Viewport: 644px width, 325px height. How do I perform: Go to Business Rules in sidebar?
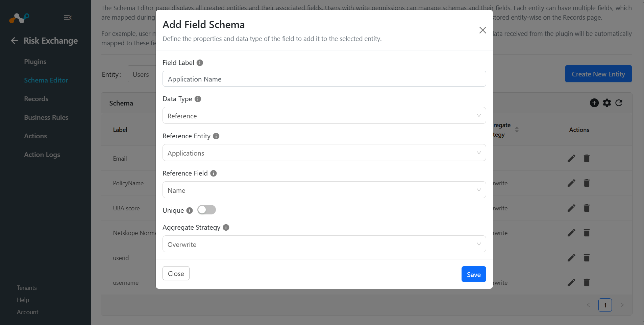(46, 117)
